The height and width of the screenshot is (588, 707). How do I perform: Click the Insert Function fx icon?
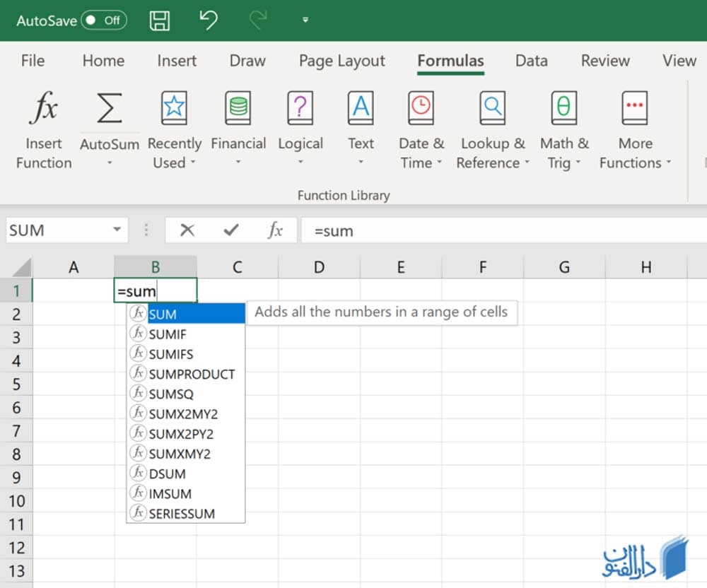coord(44,108)
